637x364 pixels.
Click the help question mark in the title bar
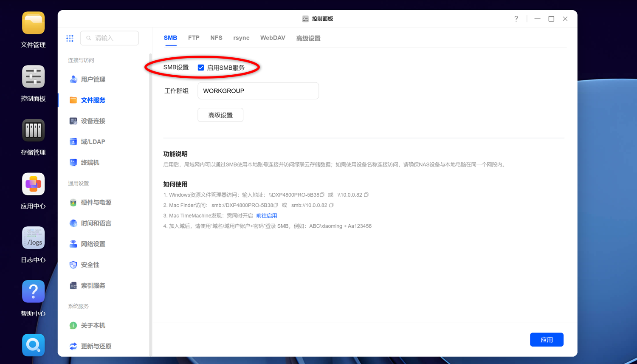coord(516,19)
